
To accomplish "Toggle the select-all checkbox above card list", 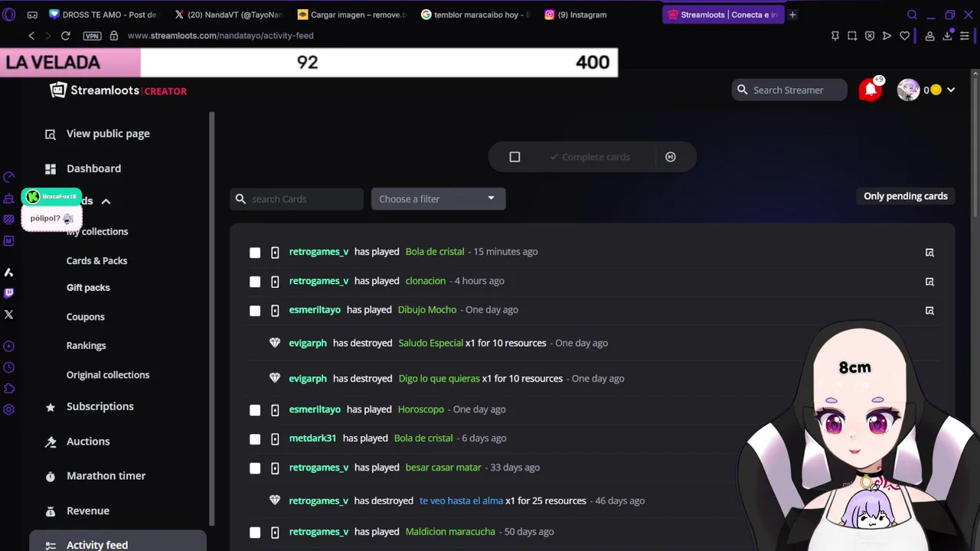I will 514,157.
